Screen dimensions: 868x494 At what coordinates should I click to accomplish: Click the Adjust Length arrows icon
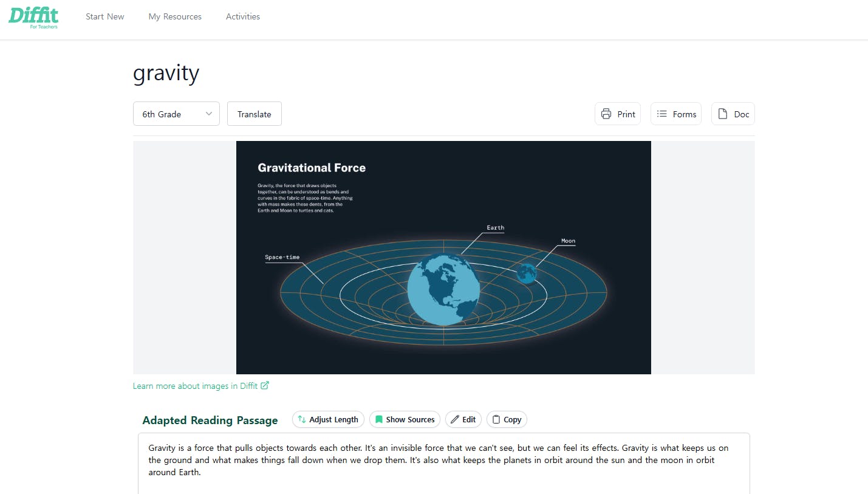(x=302, y=419)
